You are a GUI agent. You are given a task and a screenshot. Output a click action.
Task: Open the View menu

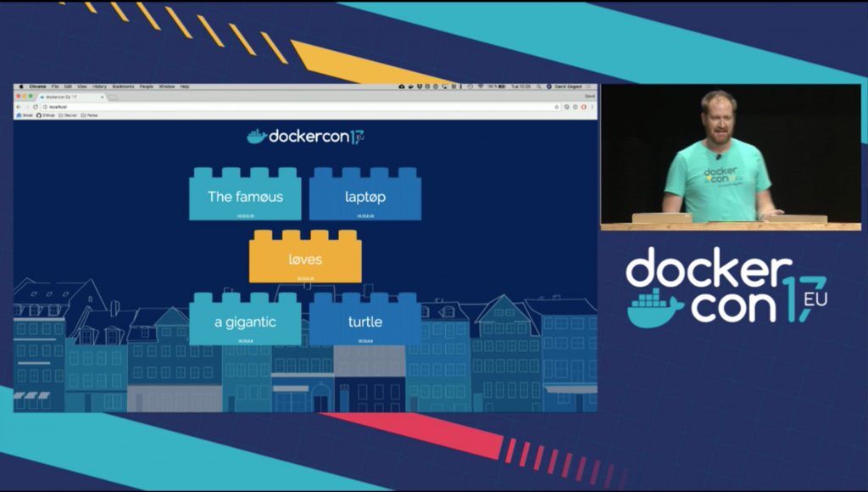click(82, 87)
